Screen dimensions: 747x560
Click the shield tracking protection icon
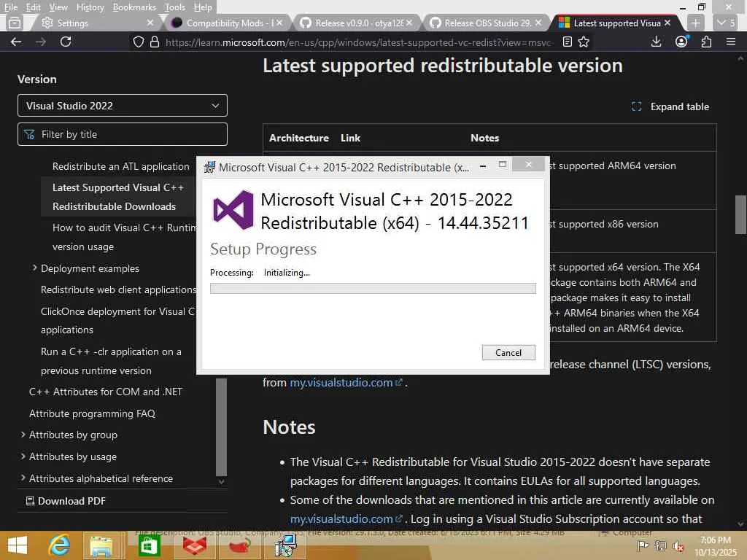(138, 42)
